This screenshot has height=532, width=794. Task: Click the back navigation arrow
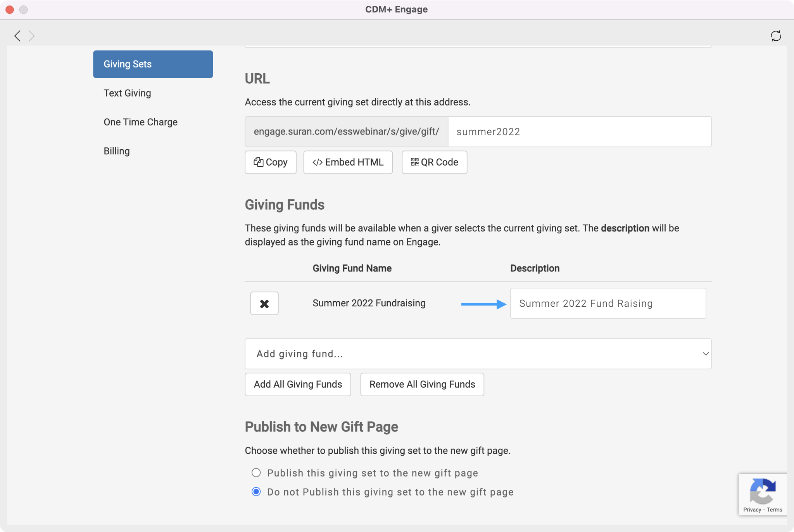[x=17, y=36]
